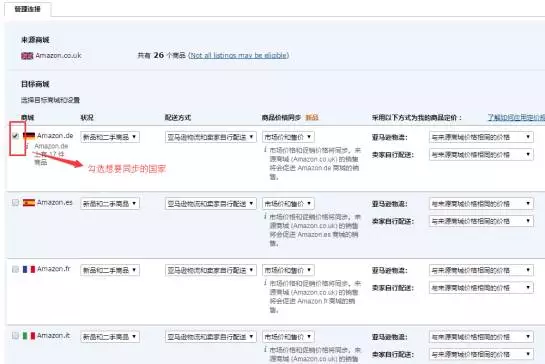Click the Italy flag icon

(x=29, y=335)
